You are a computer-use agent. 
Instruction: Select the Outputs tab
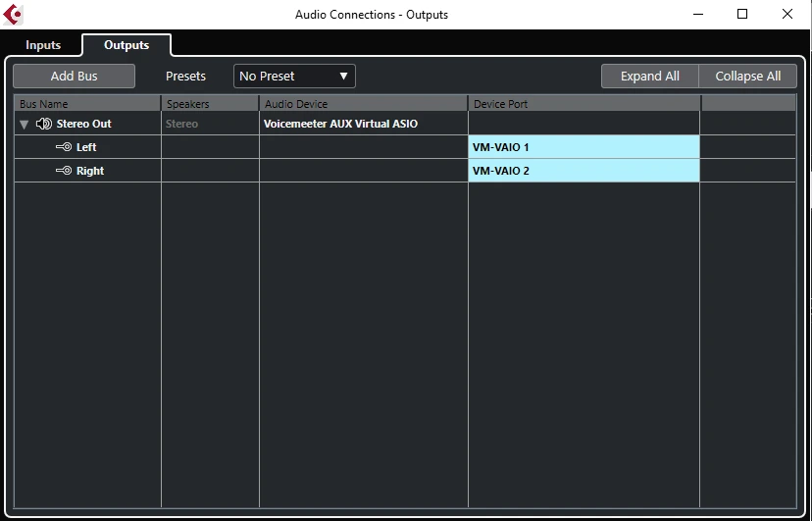coord(127,45)
